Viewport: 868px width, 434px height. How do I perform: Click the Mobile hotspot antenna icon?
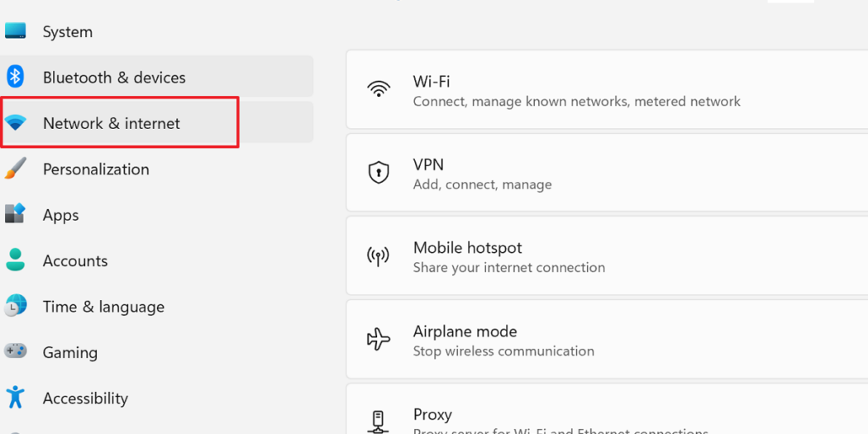click(379, 256)
